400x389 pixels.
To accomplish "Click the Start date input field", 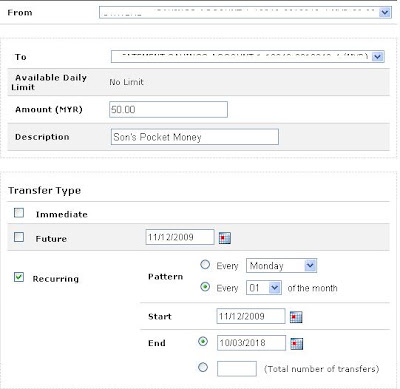I will pyautogui.click(x=251, y=316).
